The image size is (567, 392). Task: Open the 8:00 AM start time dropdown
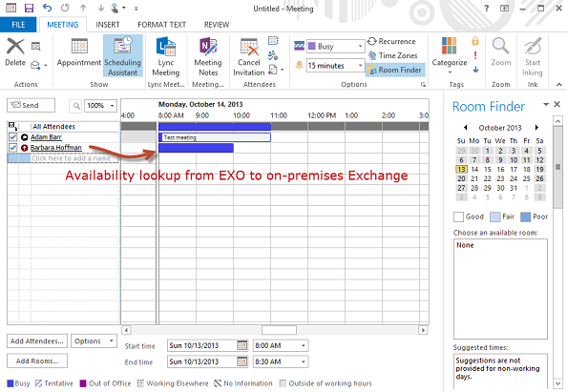tap(304, 346)
